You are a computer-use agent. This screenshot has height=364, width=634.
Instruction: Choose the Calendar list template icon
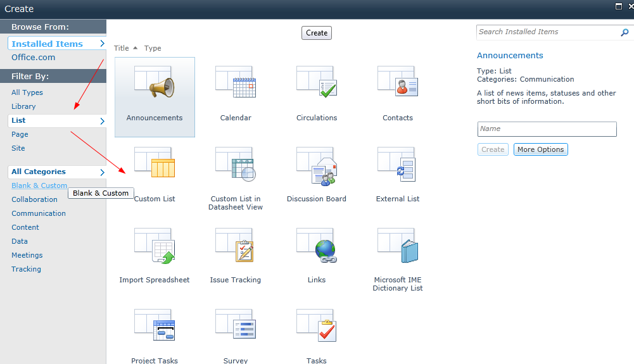pos(236,82)
